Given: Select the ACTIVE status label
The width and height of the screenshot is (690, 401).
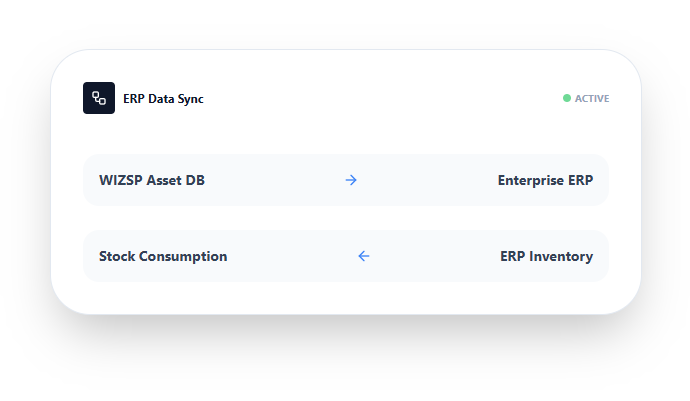Looking at the screenshot, I should coord(592,99).
